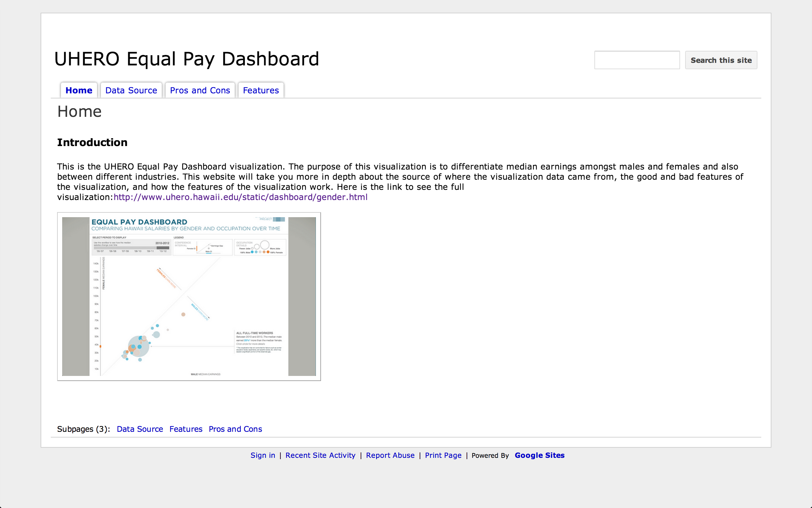Open the Home tab

coord(79,90)
